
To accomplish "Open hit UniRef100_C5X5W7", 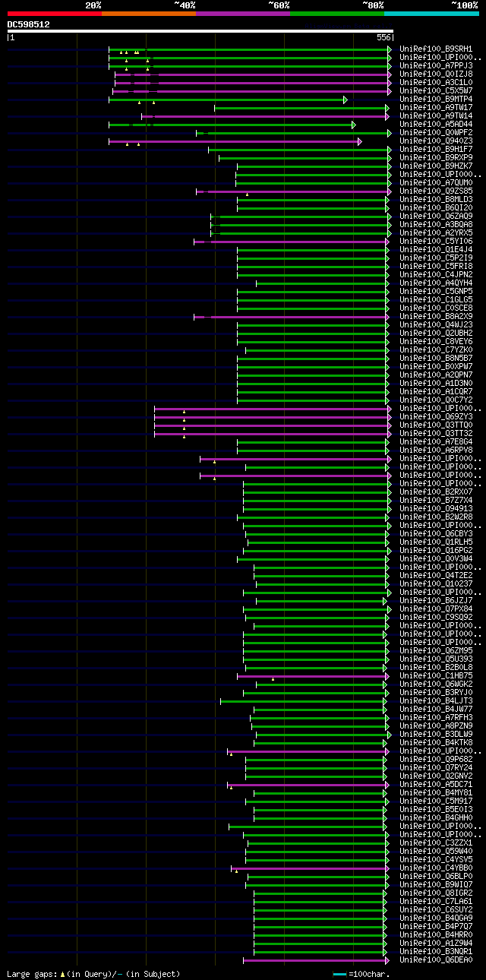I will (436, 91).
